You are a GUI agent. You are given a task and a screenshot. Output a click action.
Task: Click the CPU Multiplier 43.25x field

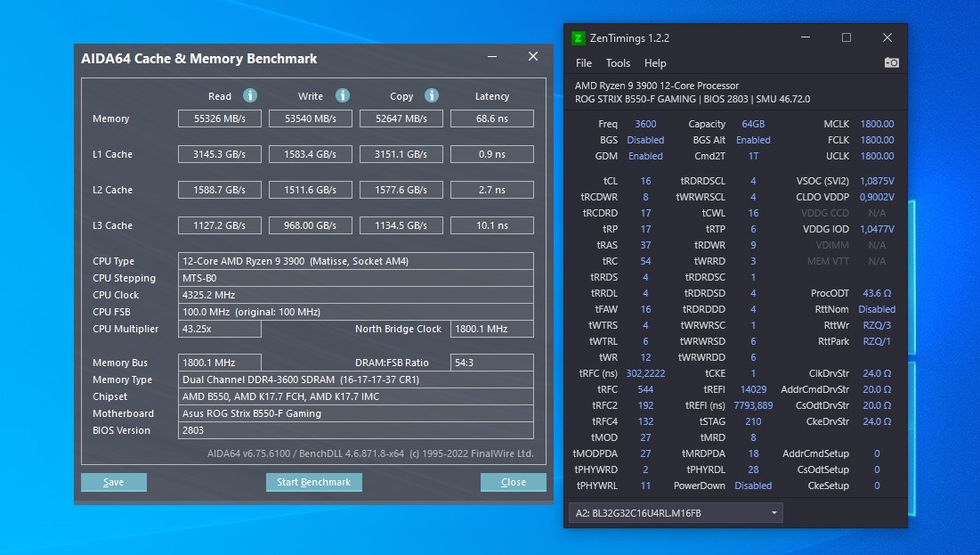point(219,329)
